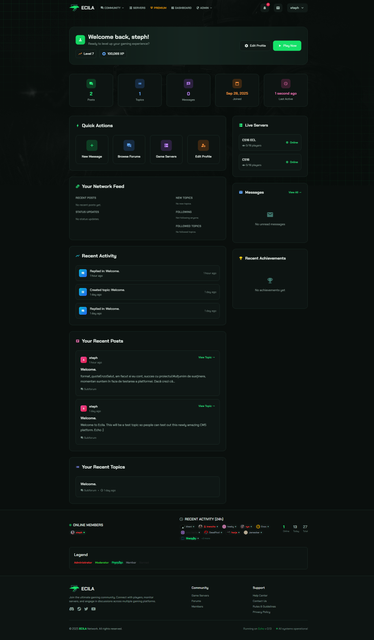
Task: Click the Browse Forums chat icon
Action: coord(129,145)
